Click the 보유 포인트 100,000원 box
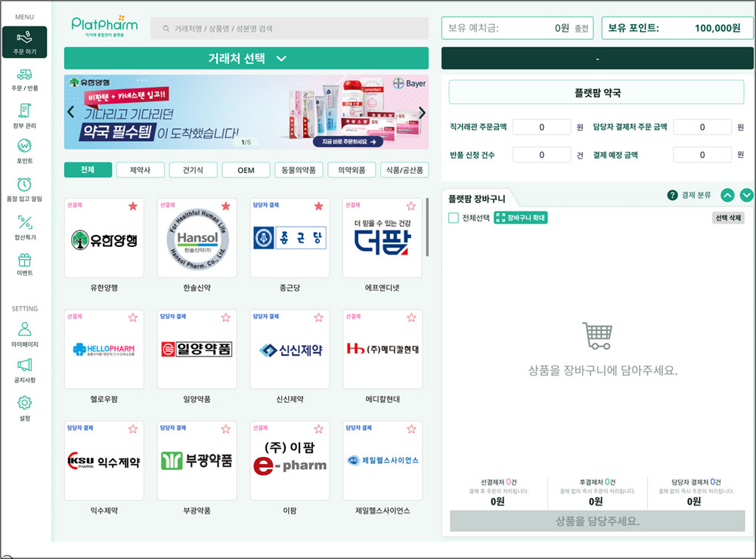The height and width of the screenshot is (559, 756). [x=677, y=28]
